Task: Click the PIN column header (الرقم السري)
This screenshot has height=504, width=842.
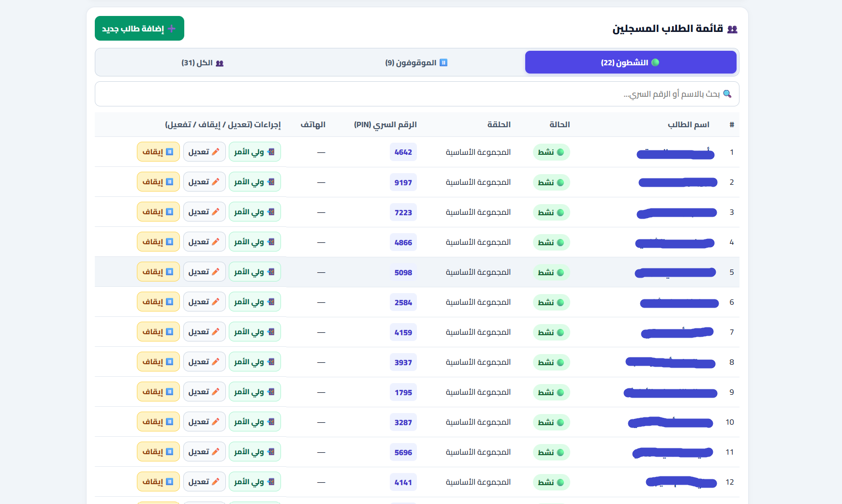Action: coord(385,125)
